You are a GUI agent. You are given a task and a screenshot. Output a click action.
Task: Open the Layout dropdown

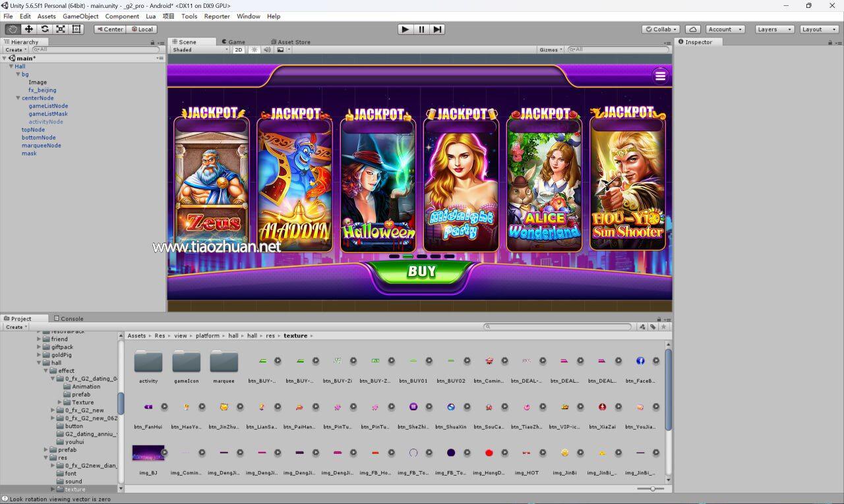(x=818, y=29)
